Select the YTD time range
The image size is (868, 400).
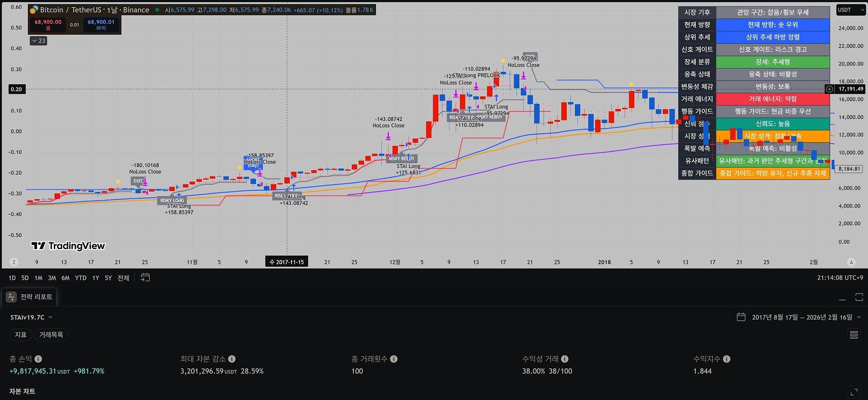[80, 278]
